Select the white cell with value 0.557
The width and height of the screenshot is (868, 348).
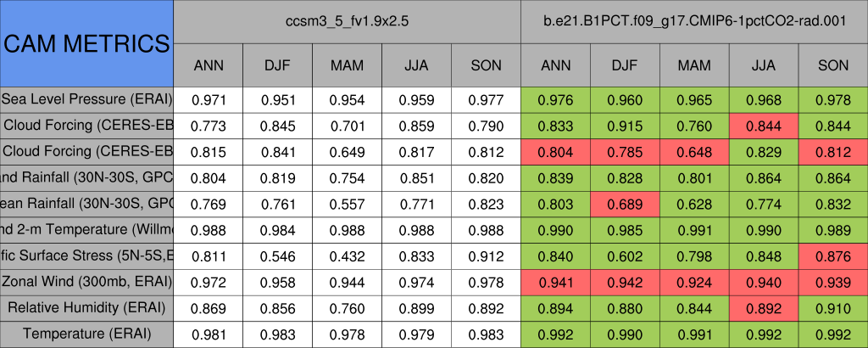[348, 204]
